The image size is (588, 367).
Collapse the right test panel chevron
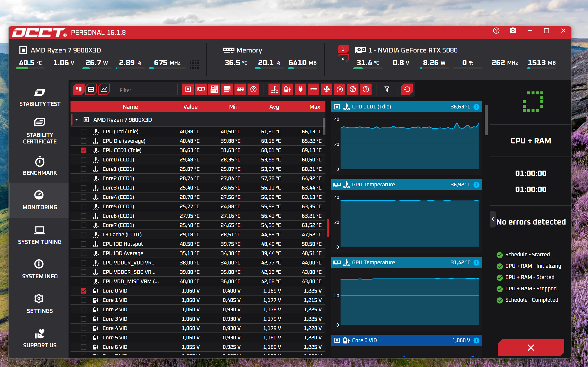click(x=493, y=219)
